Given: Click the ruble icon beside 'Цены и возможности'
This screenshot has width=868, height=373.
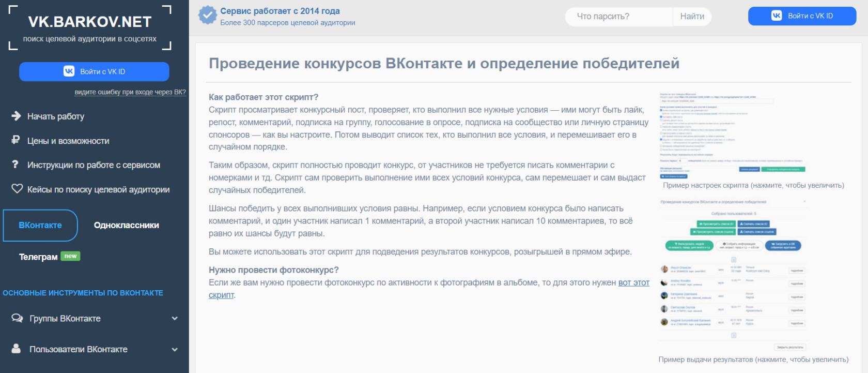Looking at the screenshot, I should coord(16,140).
